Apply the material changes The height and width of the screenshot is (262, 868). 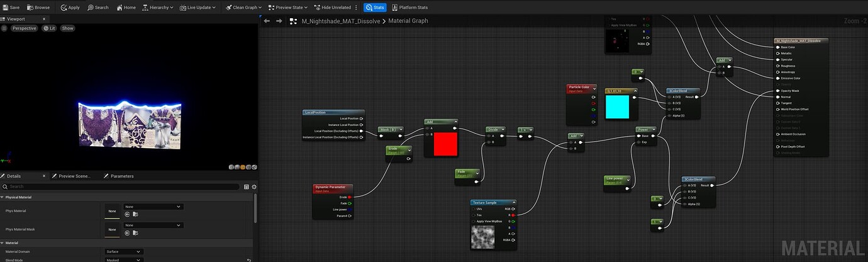70,8
